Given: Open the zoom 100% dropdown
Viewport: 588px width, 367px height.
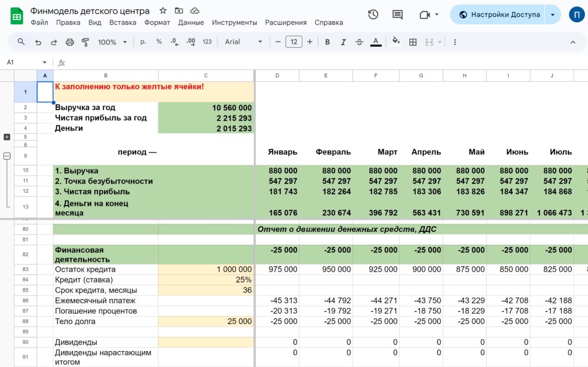Looking at the screenshot, I should coord(112,42).
